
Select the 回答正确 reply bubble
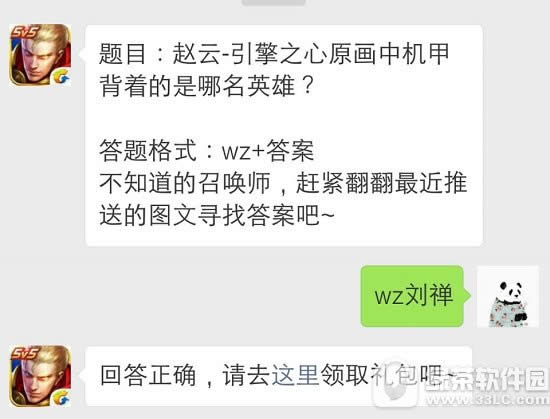pos(279,376)
